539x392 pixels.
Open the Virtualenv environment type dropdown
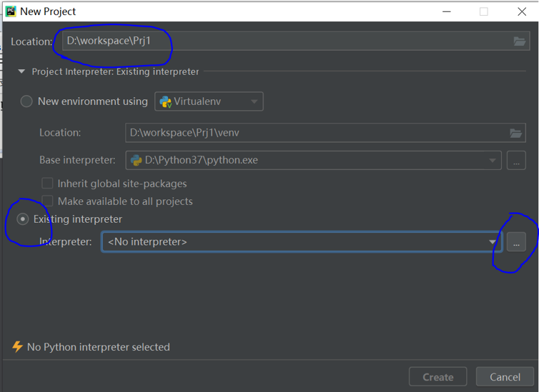[209, 101]
